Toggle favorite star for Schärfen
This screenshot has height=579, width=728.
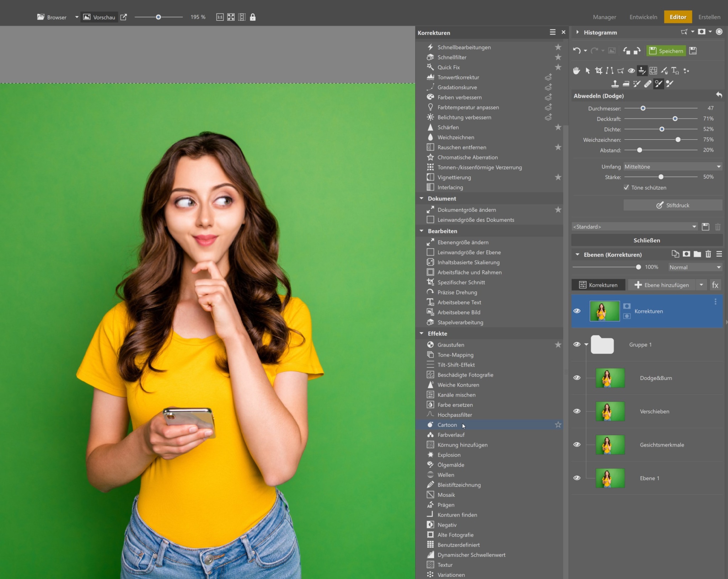tap(558, 127)
